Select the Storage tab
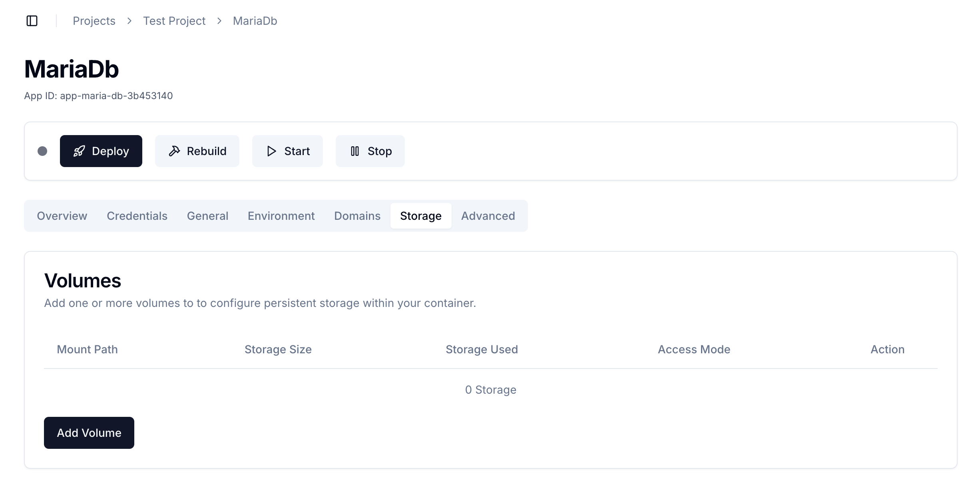Image resolution: width=980 pixels, height=478 pixels. pos(420,216)
